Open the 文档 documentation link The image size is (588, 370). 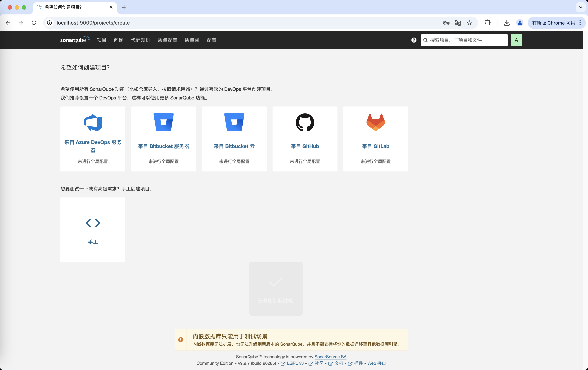coord(336,363)
